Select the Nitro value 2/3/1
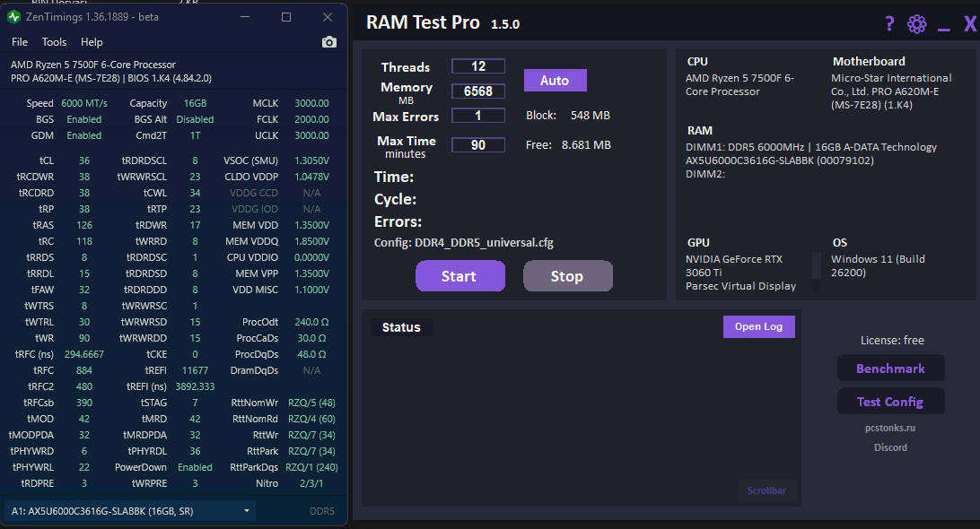 312,483
